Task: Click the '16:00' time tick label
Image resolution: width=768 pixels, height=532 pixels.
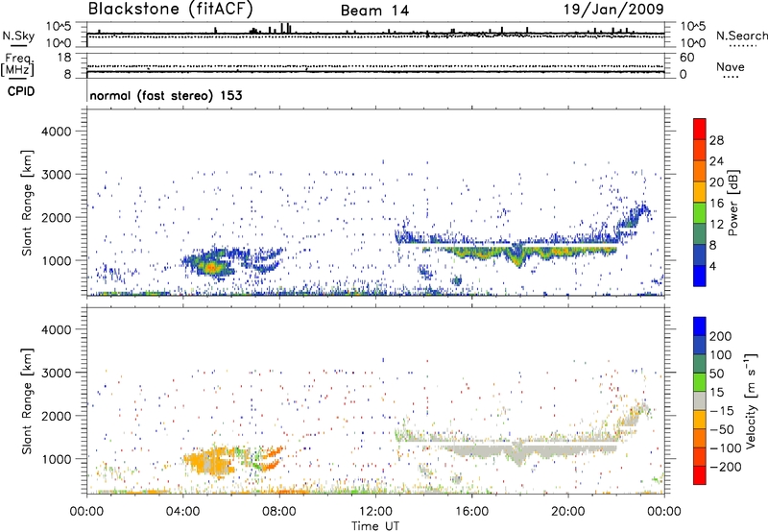Action: [471, 512]
